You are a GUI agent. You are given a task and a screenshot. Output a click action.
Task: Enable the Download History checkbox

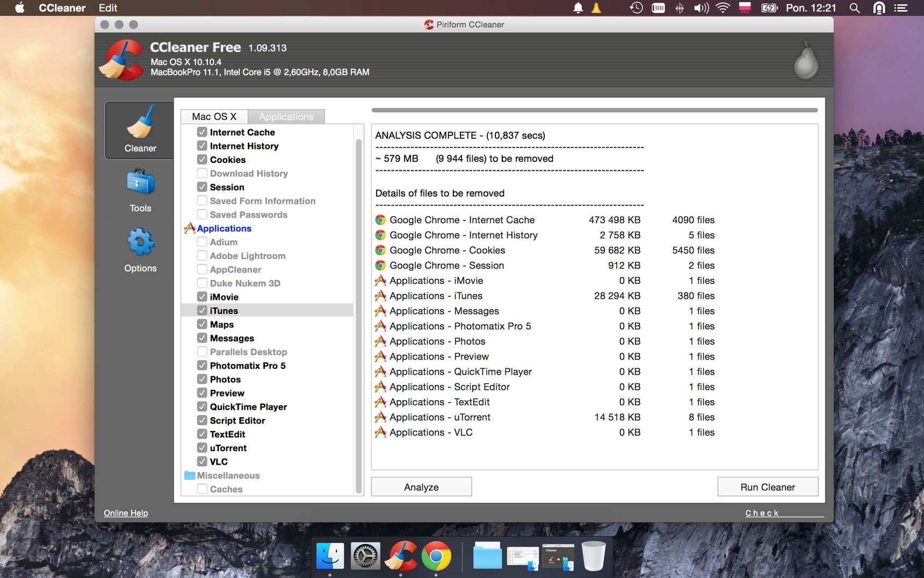202,173
